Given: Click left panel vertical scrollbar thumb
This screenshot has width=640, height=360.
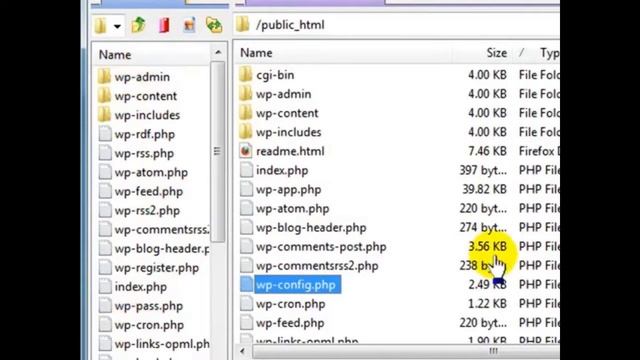Looking at the screenshot, I should (218, 151).
